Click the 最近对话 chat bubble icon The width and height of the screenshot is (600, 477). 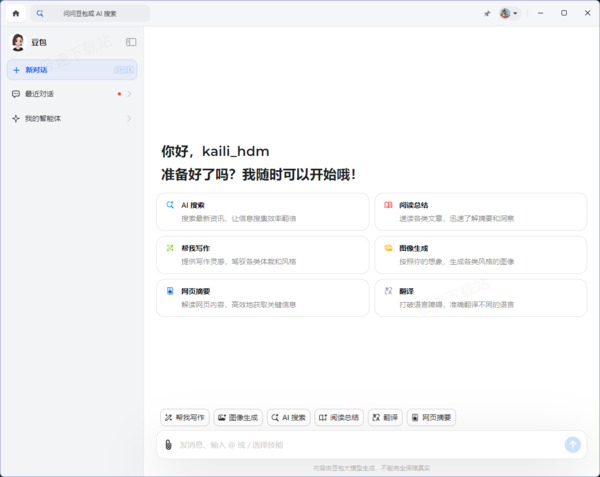point(16,94)
